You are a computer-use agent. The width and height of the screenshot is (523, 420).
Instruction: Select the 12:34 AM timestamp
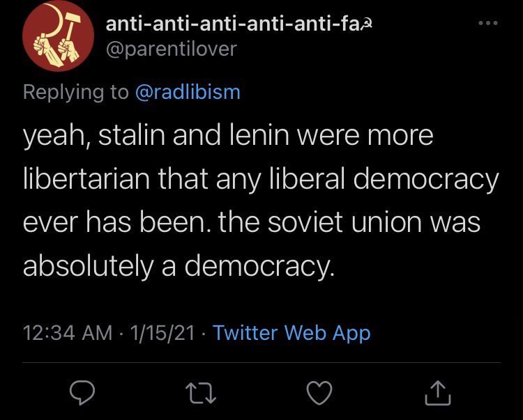click(x=68, y=333)
